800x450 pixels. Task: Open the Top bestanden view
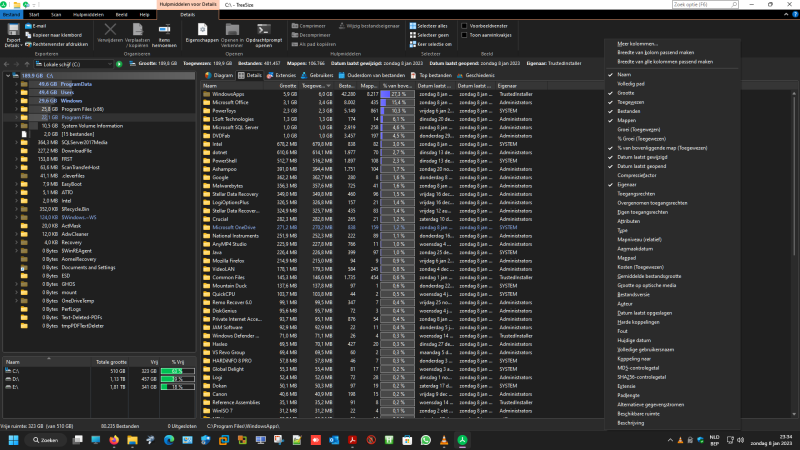click(435, 75)
